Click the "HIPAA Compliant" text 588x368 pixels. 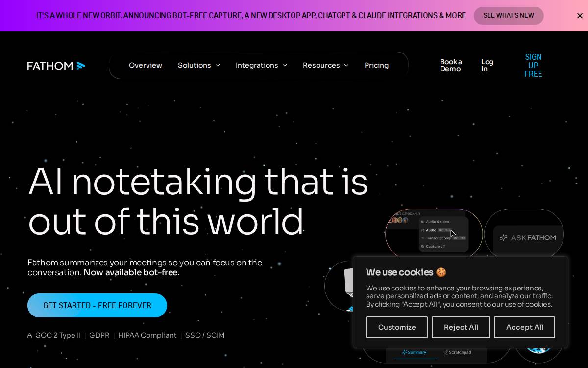[x=147, y=335]
